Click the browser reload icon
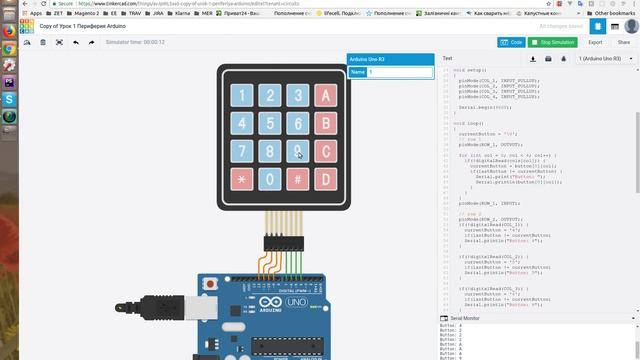The width and height of the screenshot is (640, 360). coord(44,4)
